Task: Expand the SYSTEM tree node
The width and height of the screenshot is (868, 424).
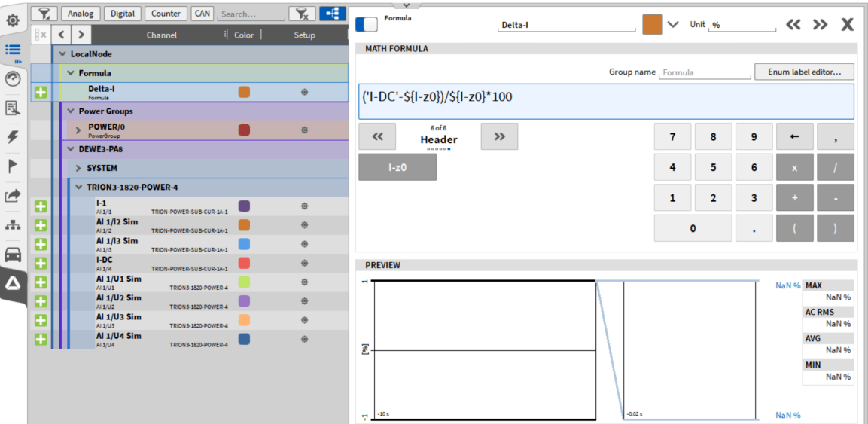Action: coord(78,168)
